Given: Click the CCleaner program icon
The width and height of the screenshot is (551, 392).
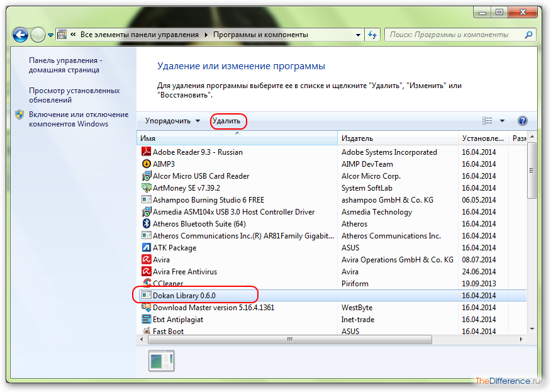Looking at the screenshot, I should click(x=146, y=284).
